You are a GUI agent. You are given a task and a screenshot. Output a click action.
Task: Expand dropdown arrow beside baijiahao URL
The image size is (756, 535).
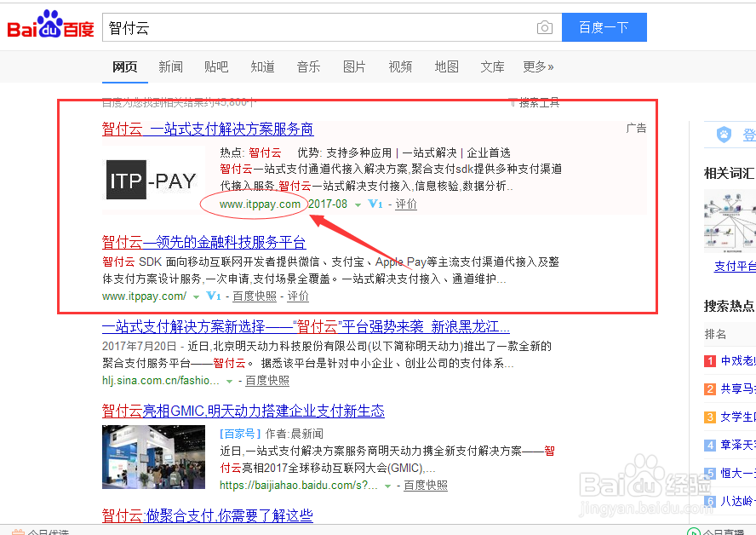(x=387, y=486)
